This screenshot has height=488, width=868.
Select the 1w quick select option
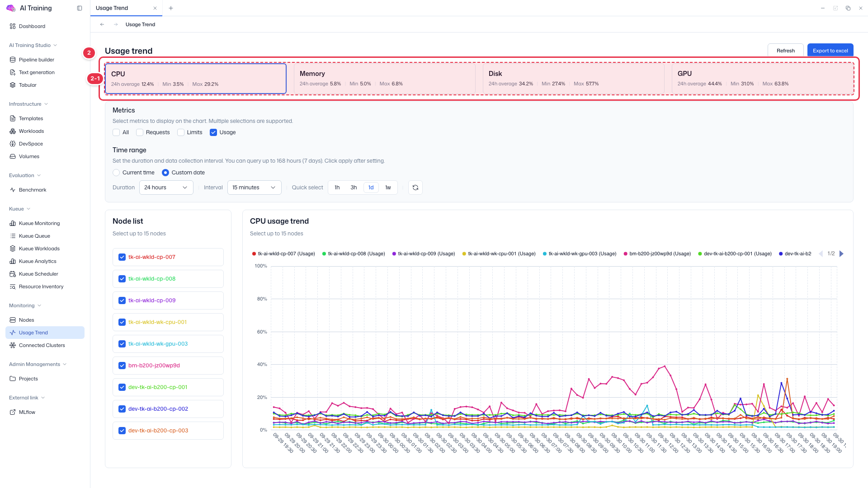coord(388,188)
